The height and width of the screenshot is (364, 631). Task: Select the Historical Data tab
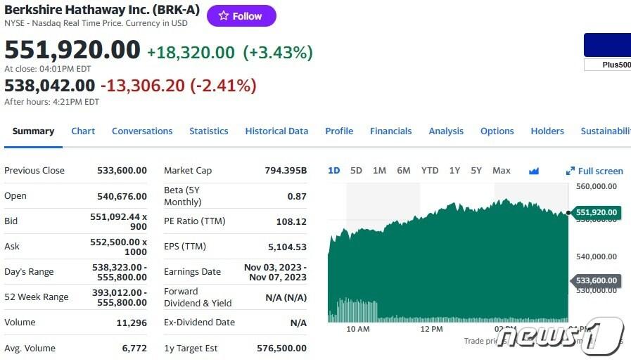[x=276, y=131]
